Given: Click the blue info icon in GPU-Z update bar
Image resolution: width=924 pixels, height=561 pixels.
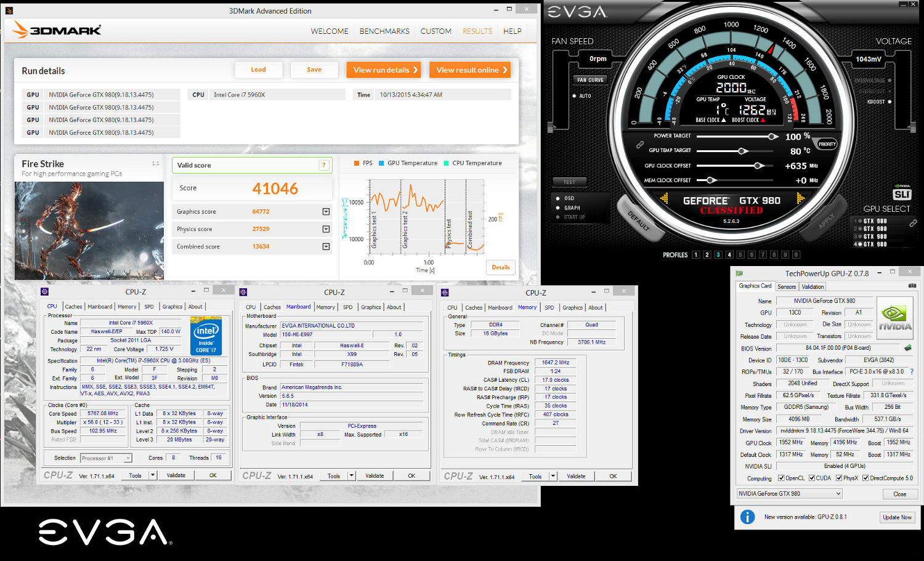Looking at the screenshot, I should [747, 517].
